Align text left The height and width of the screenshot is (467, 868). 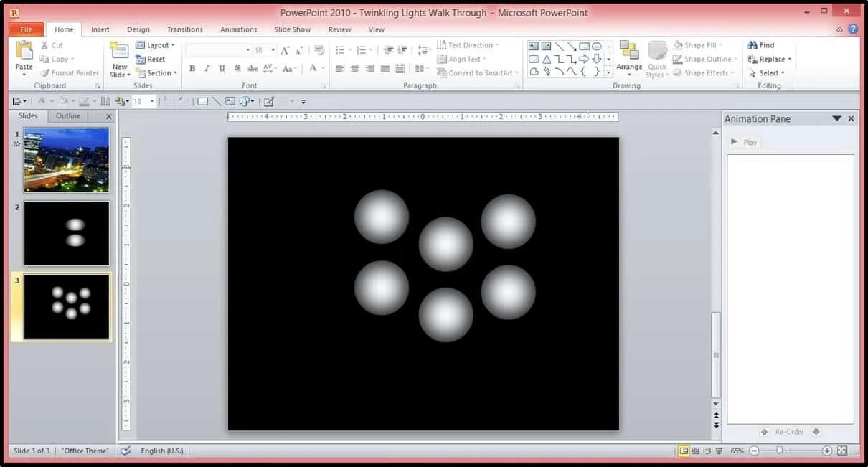click(x=340, y=69)
